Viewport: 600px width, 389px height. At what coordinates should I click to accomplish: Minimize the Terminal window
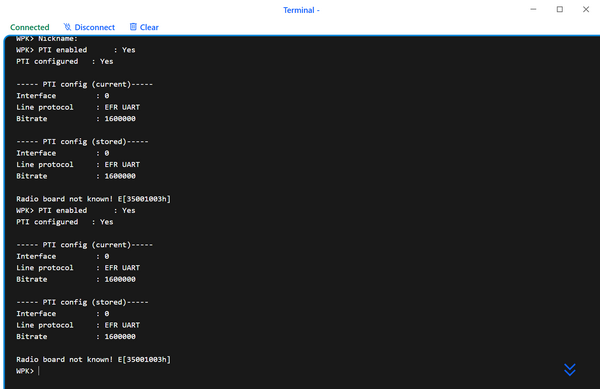(x=533, y=9)
